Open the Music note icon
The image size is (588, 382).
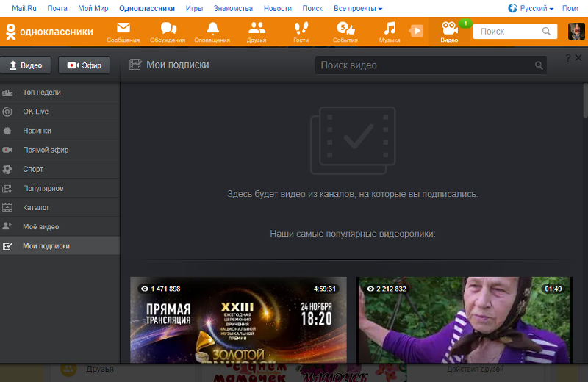pyautogui.click(x=390, y=29)
